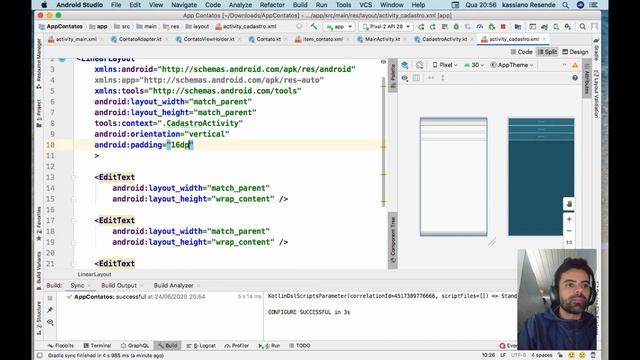
Task: Click the warning triangle in design toolbar
Action: (575, 65)
